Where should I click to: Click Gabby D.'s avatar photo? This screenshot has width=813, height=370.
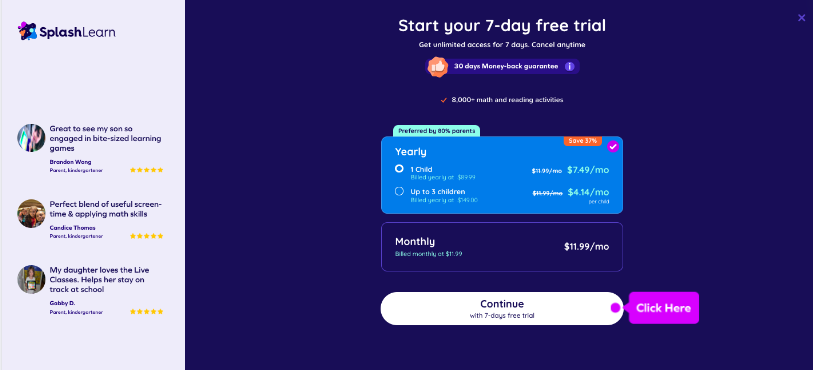[31, 279]
